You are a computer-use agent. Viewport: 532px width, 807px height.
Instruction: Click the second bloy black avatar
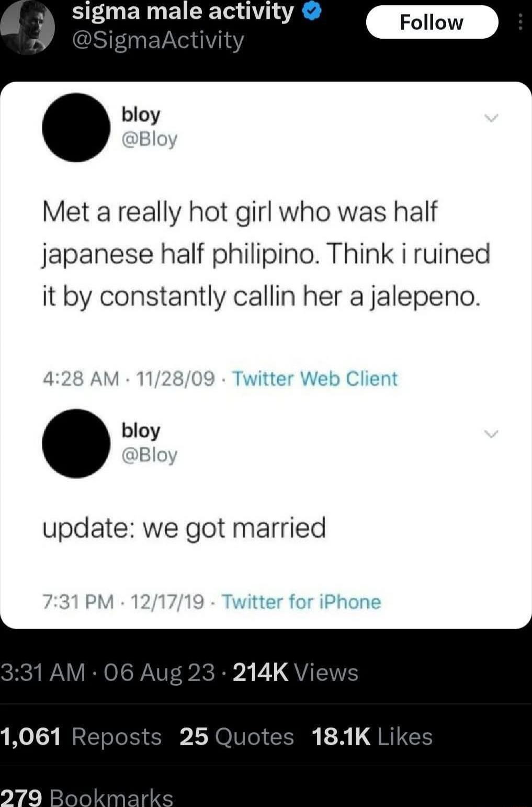tap(76, 444)
